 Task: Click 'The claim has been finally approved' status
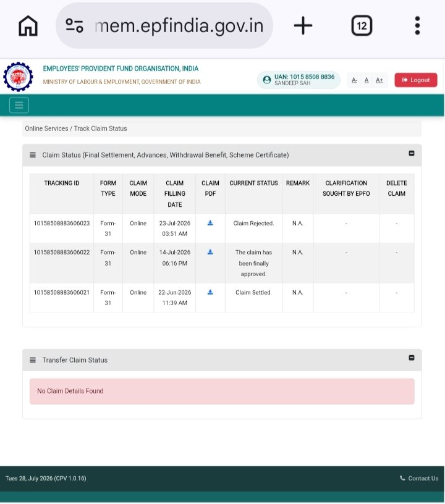click(253, 263)
